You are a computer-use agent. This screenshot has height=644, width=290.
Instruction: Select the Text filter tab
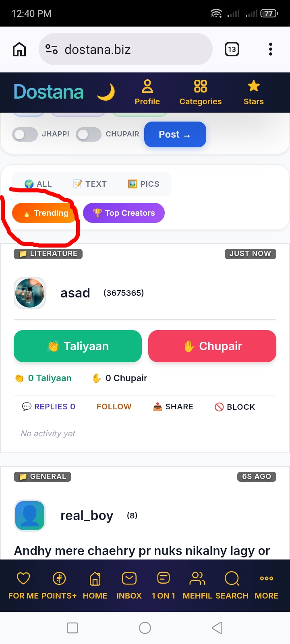click(90, 184)
